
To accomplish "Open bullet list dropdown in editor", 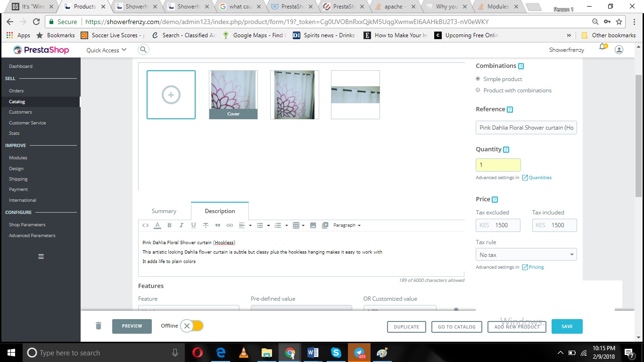I will 263,225.
